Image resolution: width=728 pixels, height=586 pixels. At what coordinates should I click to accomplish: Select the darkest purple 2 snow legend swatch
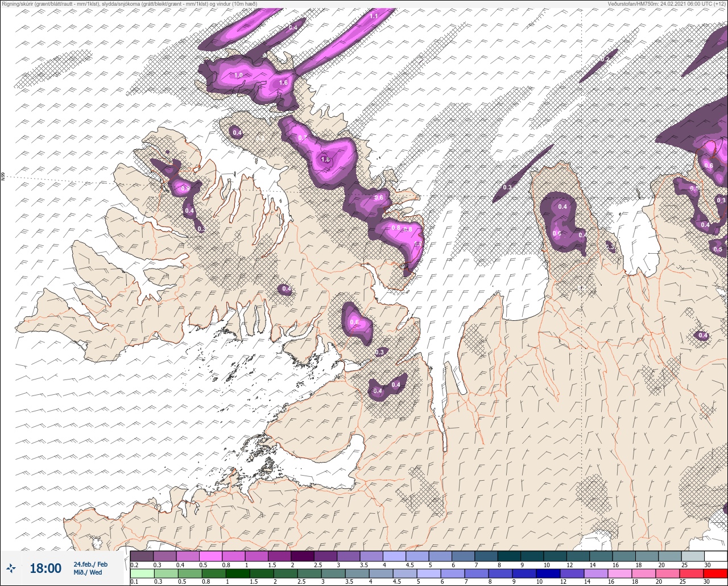pyautogui.click(x=303, y=556)
